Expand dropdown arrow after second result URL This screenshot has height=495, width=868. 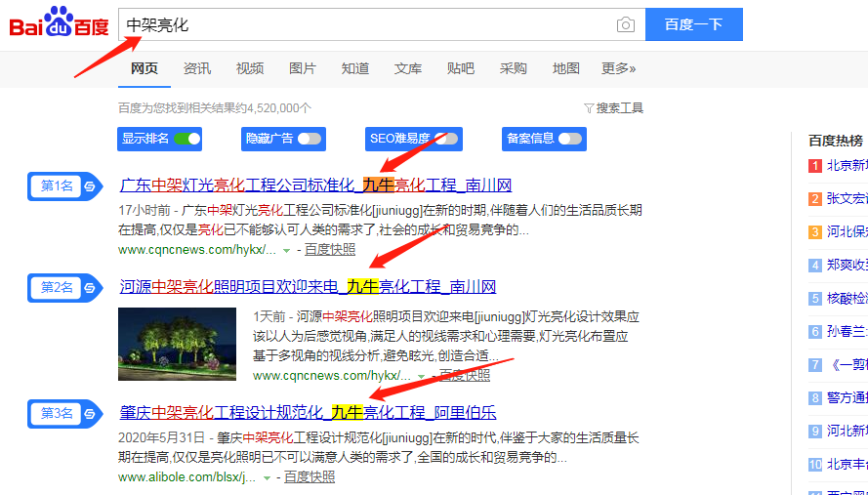click(421, 377)
